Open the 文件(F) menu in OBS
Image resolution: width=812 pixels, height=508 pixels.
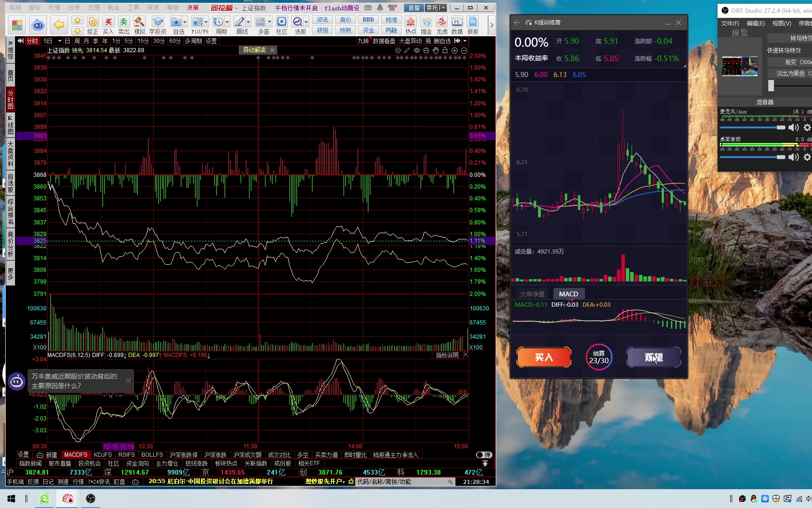(x=730, y=23)
